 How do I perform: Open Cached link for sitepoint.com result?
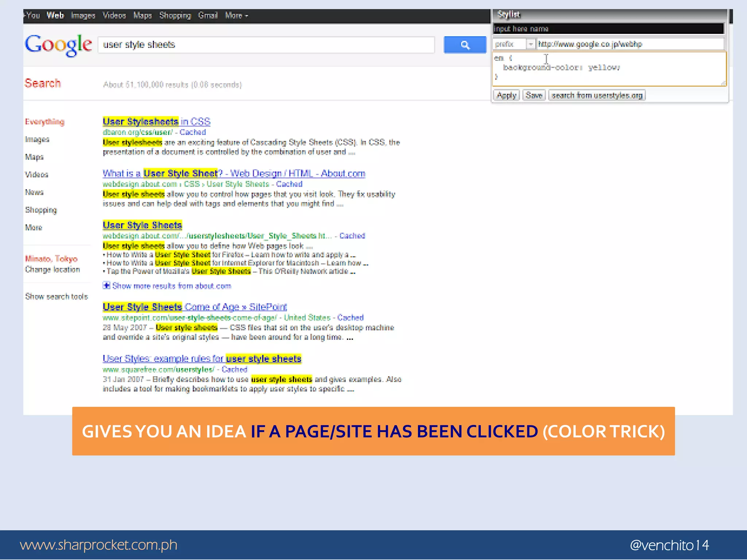(x=350, y=318)
